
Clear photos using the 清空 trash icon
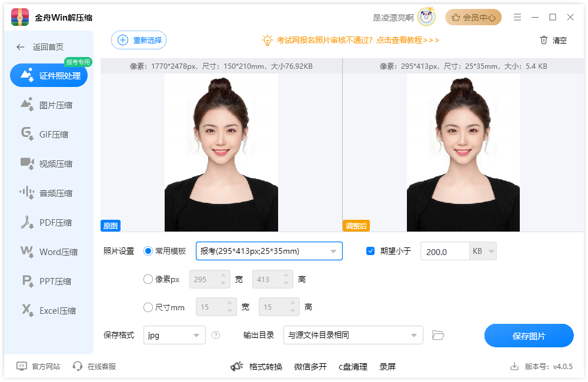[x=553, y=40]
